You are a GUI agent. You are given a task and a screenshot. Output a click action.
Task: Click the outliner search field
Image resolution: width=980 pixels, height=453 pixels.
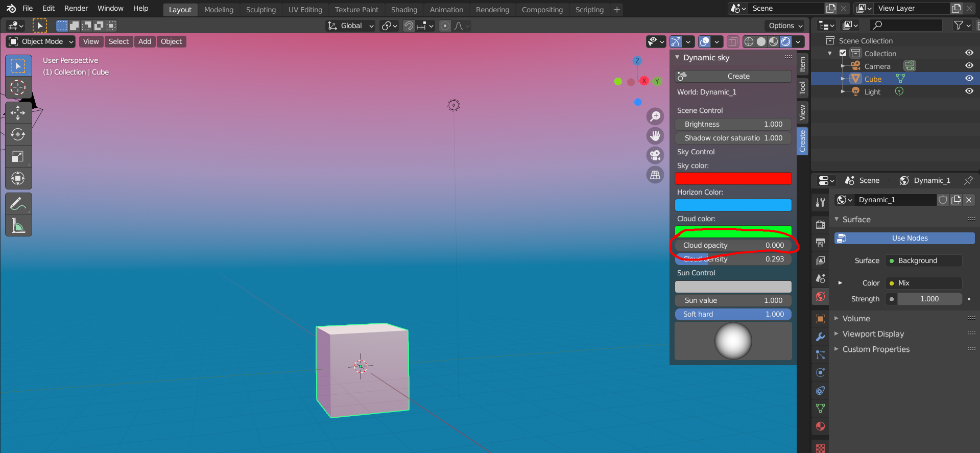click(906, 26)
